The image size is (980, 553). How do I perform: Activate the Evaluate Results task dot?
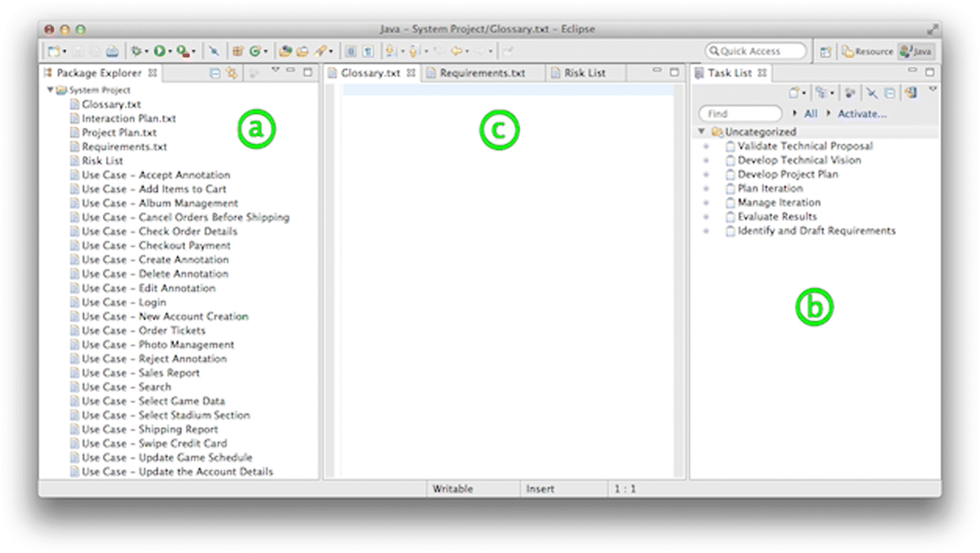[706, 217]
